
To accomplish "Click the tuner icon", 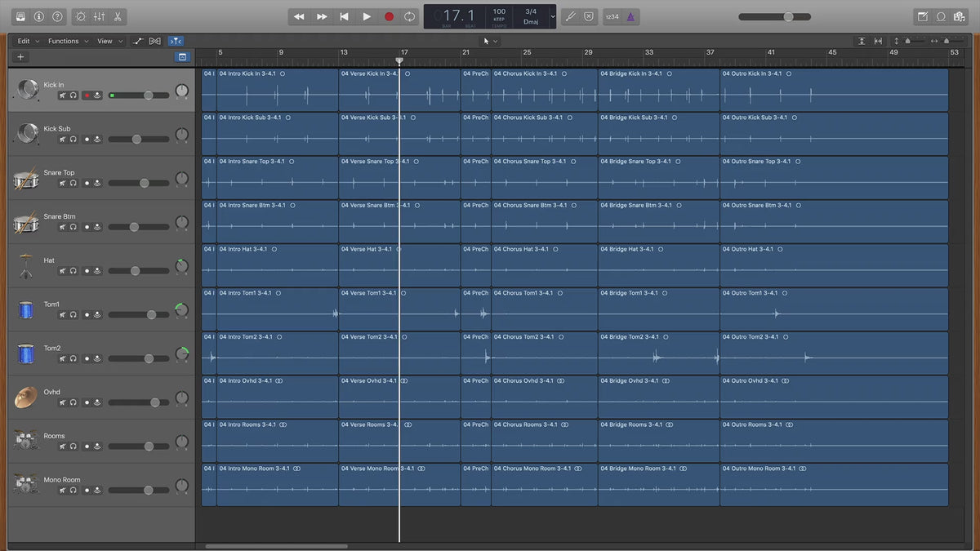I will point(571,16).
